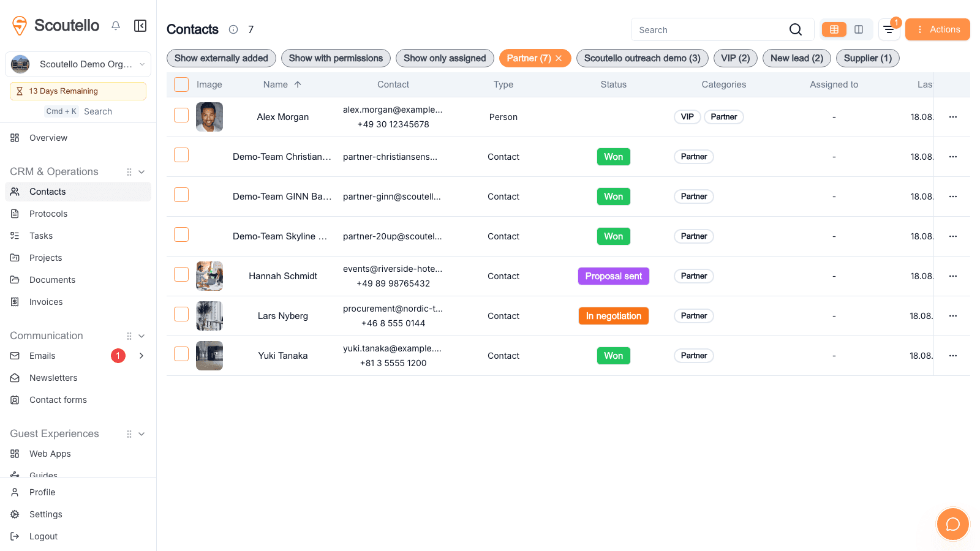Viewport: 980px width, 551px height.
Task: Open Invoices in sidebar
Action: tap(78, 302)
